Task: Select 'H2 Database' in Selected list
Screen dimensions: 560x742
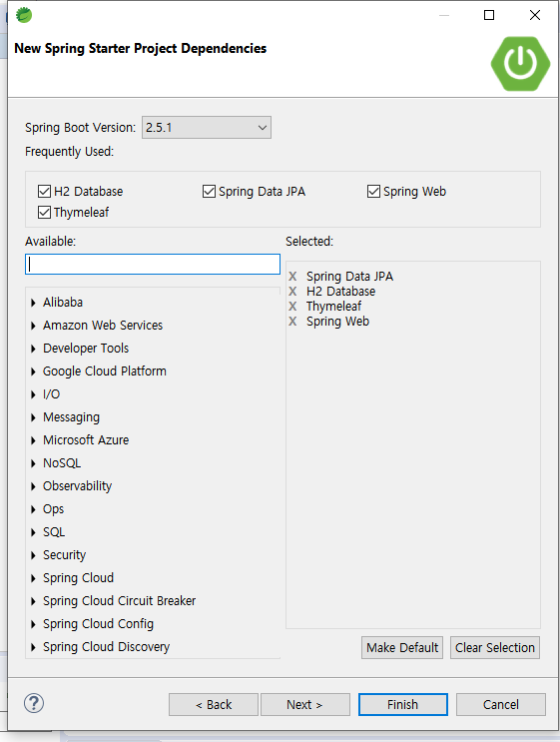Action: coord(340,292)
